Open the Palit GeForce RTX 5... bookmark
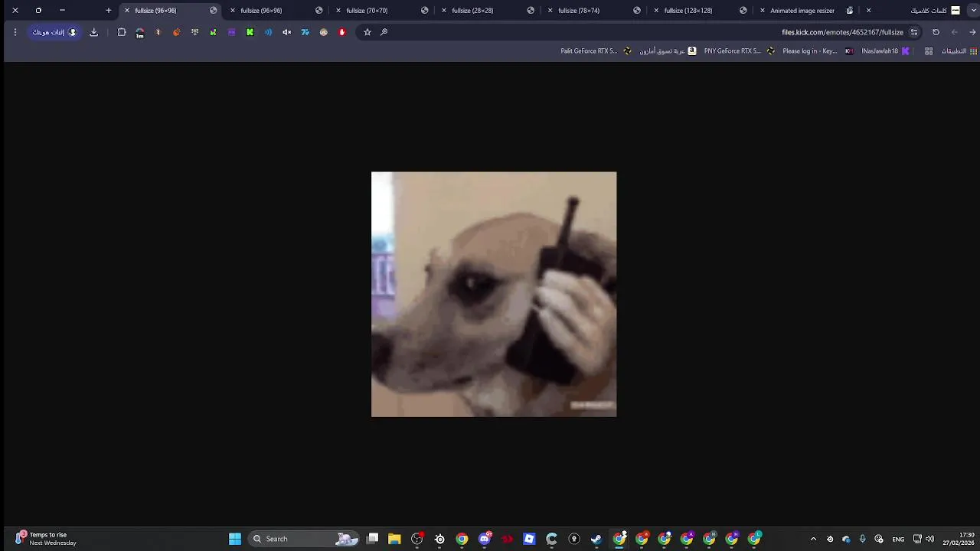The height and width of the screenshot is (551, 980). [596, 51]
